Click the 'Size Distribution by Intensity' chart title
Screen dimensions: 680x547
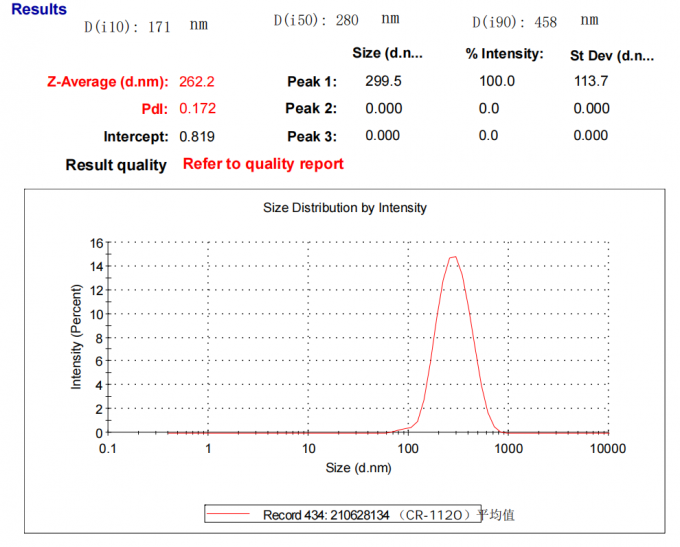(x=344, y=208)
